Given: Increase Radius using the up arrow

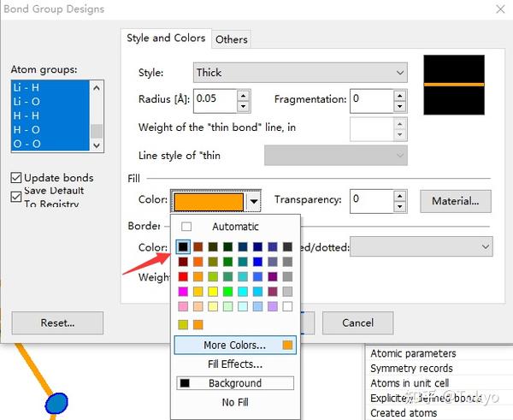Looking at the screenshot, I should pyautogui.click(x=244, y=94).
